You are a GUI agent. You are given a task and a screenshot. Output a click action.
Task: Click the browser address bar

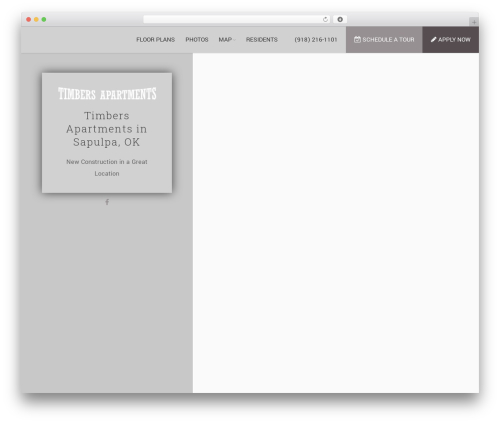point(237,19)
